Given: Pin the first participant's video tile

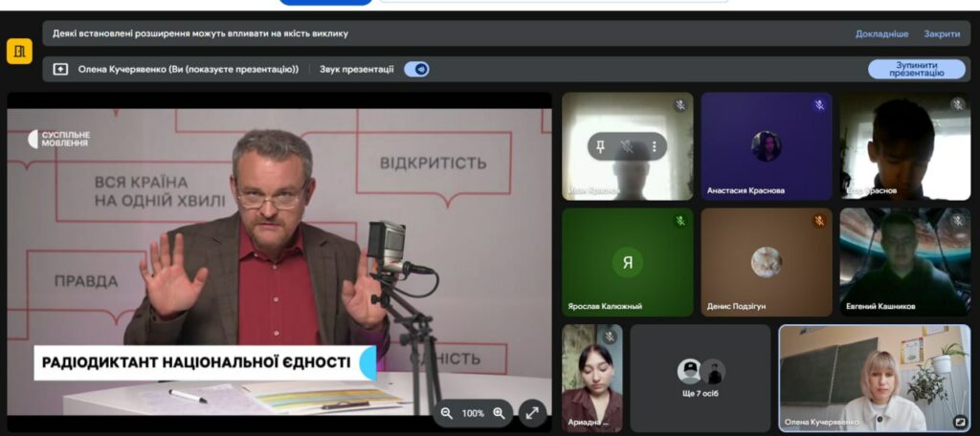Looking at the screenshot, I should (x=601, y=146).
